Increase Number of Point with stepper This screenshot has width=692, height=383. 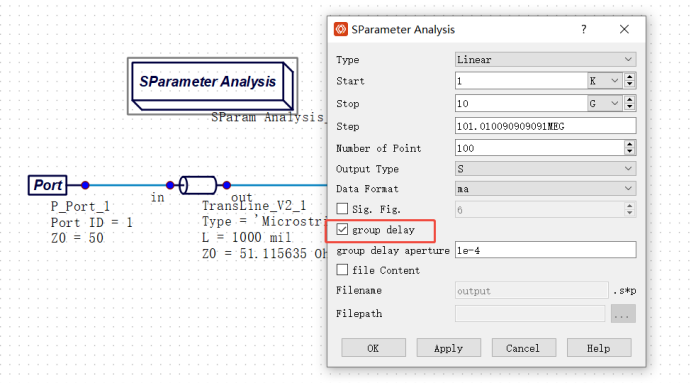tap(630, 144)
